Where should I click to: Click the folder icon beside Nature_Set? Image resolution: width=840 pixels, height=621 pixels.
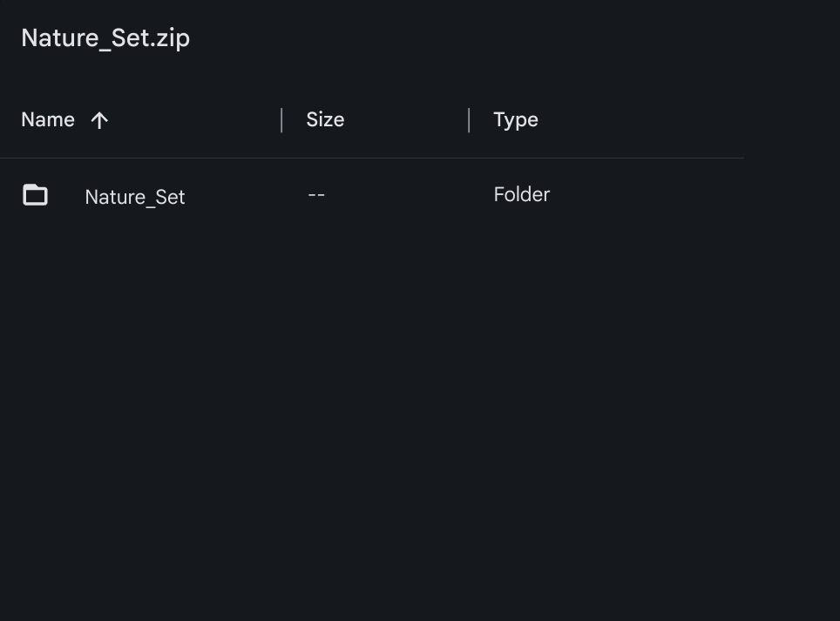[36, 195]
